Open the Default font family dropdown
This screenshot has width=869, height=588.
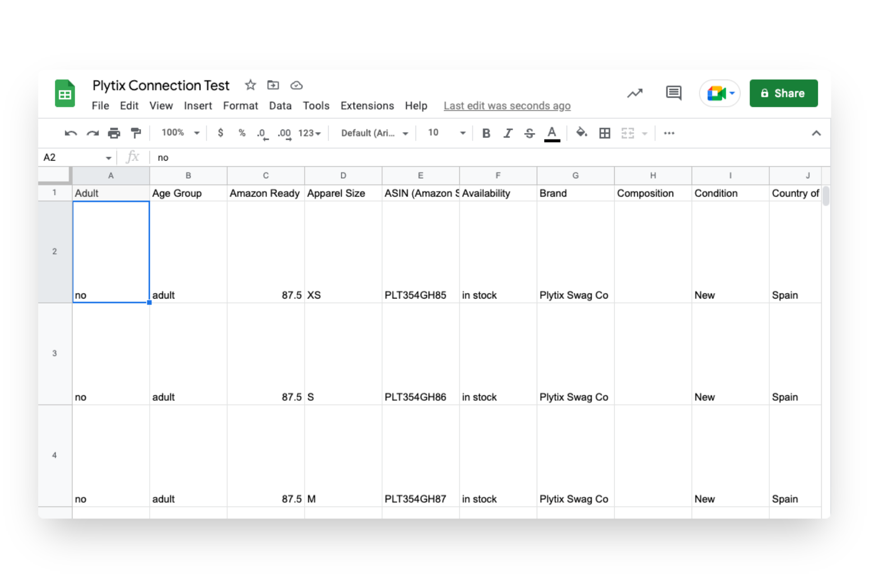tap(375, 133)
